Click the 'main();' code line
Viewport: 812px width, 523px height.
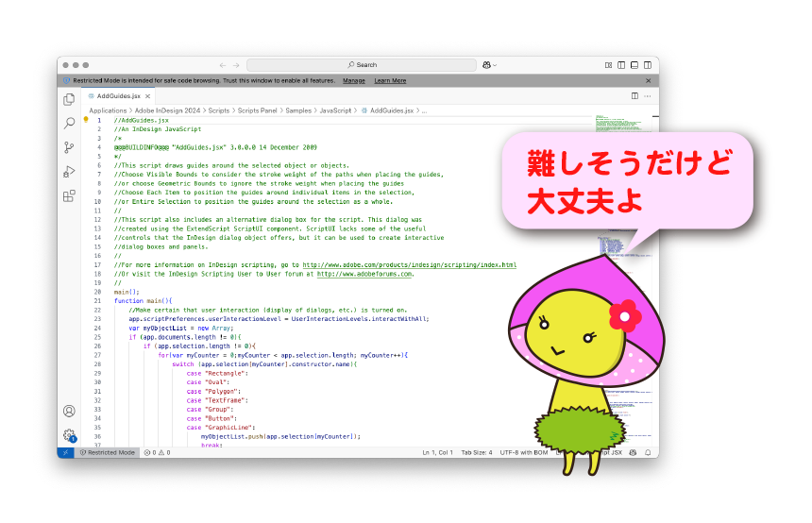pyautogui.click(x=127, y=292)
